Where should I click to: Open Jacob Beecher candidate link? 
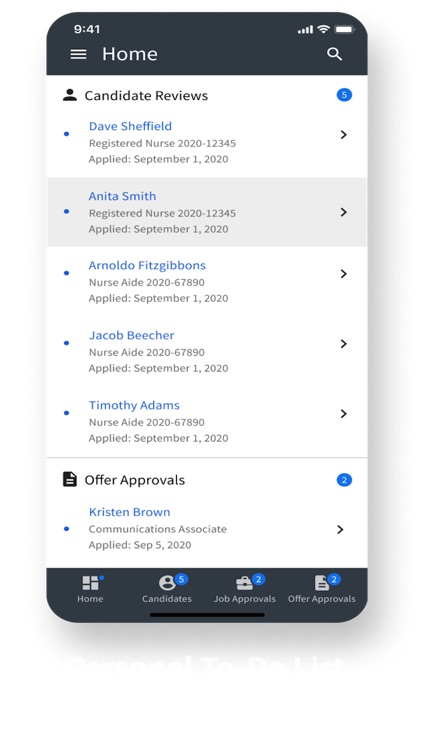pyautogui.click(x=131, y=335)
